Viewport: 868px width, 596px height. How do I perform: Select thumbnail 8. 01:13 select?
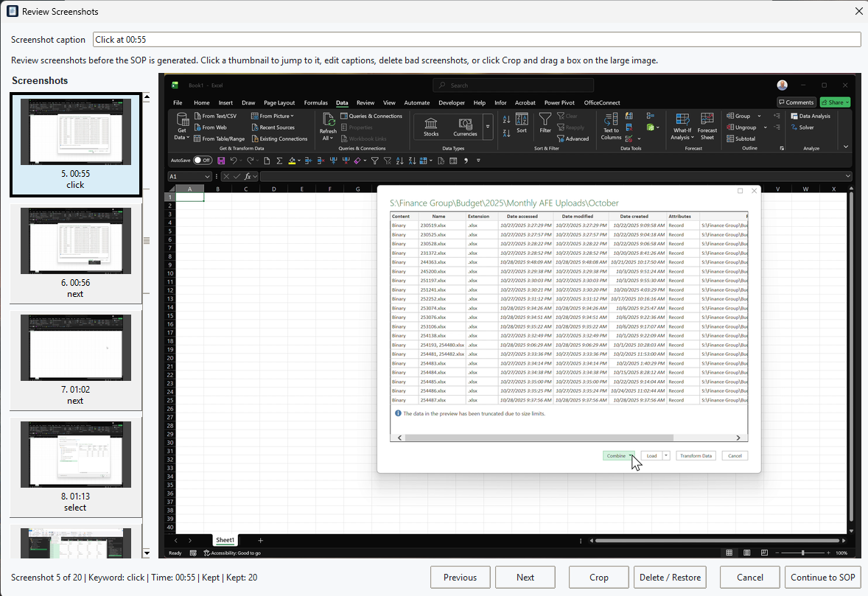tap(76, 467)
